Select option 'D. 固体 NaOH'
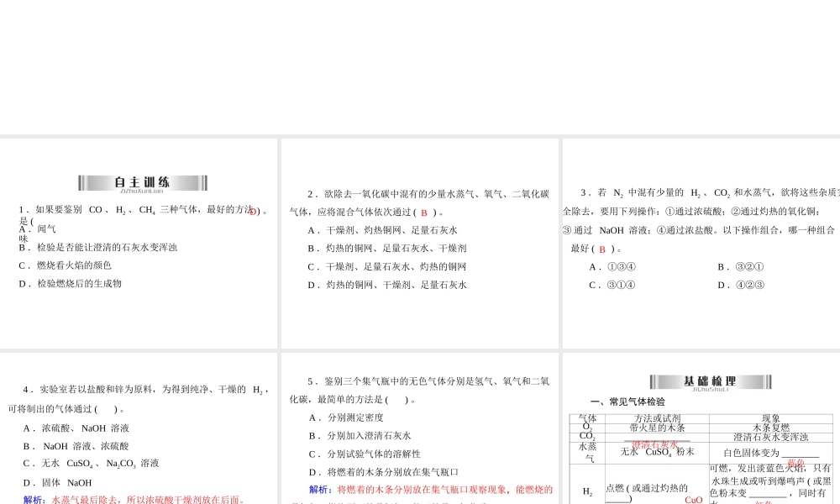This screenshot has height=504, width=840. pyautogui.click(x=57, y=482)
